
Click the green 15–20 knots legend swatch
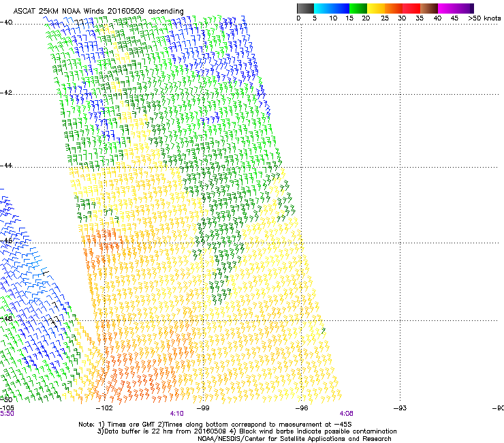(358, 8)
